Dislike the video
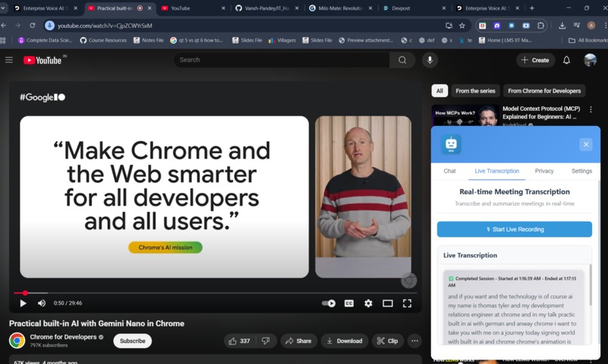Image resolution: width=608 pixels, height=364 pixels. point(266,341)
